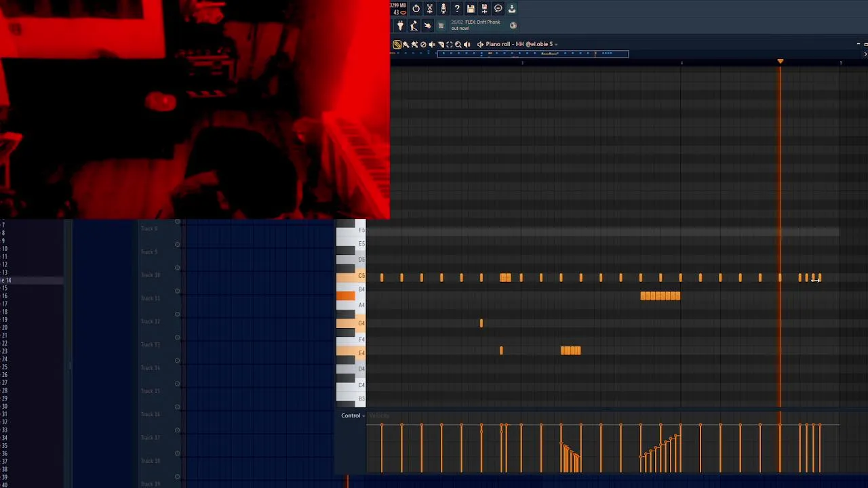Open the undo history circular-arrow icon
The image size is (868, 488).
click(x=416, y=8)
